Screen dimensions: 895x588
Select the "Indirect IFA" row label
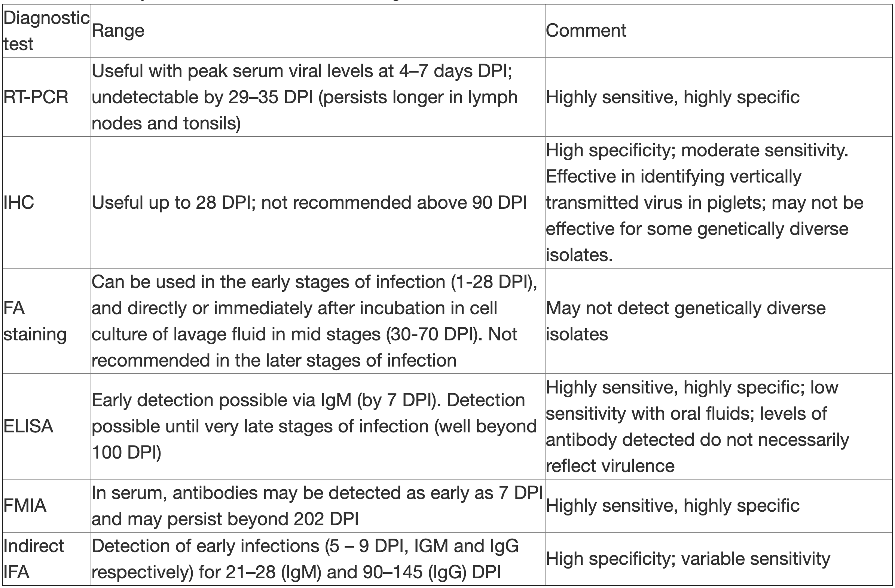click(33, 559)
